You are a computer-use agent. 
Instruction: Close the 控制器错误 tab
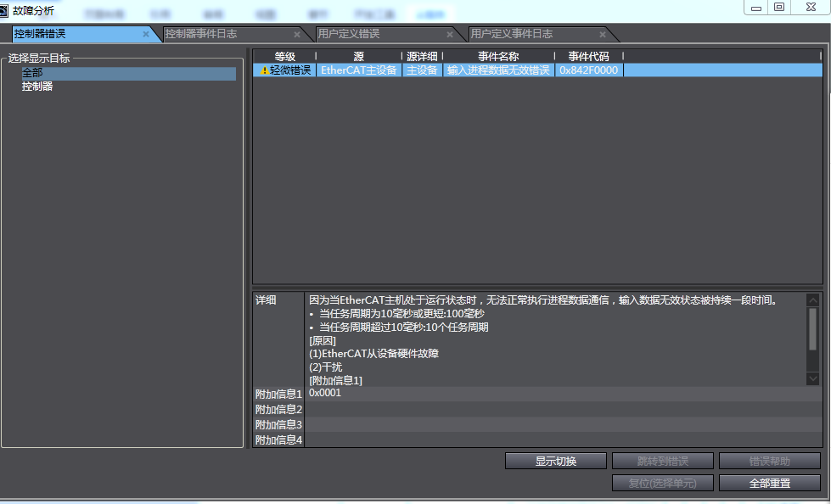146,35
